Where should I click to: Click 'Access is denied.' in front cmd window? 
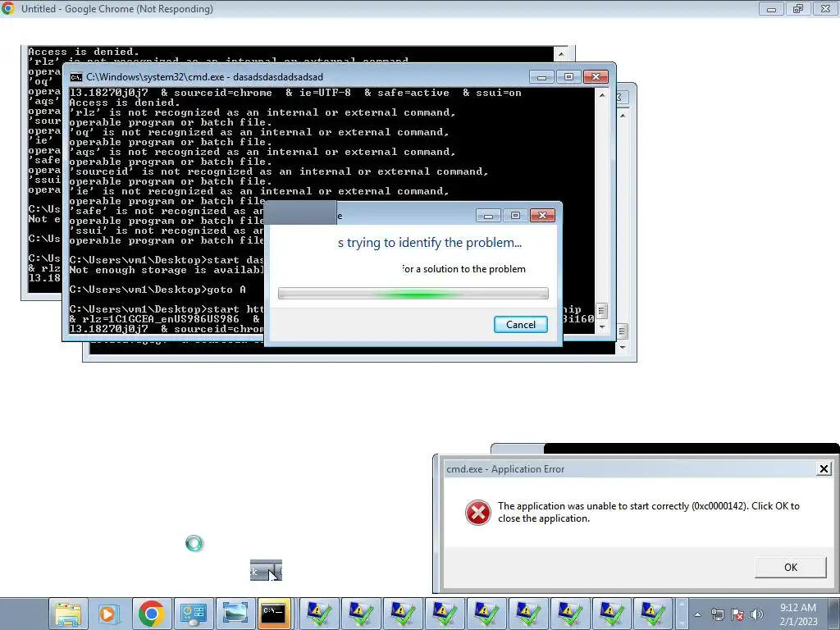pos(125,103)
